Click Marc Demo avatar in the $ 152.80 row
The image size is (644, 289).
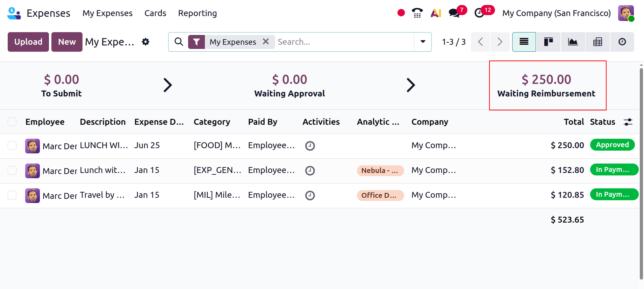(33, 171)
